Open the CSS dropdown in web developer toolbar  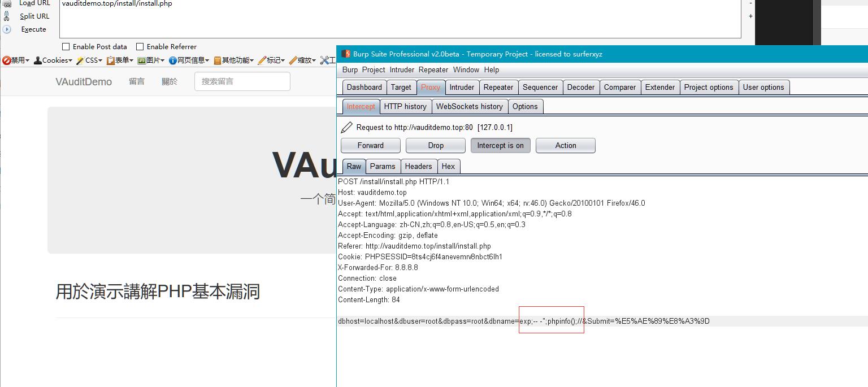89,60
